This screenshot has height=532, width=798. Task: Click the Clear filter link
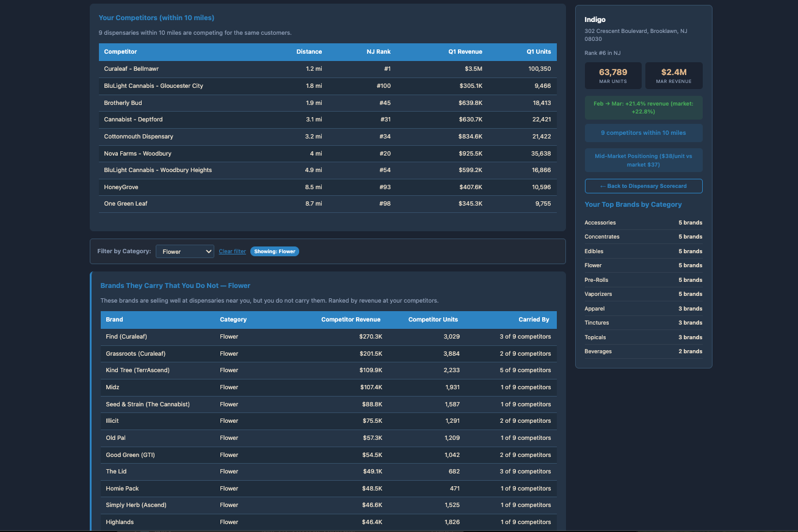pos(233,251)
